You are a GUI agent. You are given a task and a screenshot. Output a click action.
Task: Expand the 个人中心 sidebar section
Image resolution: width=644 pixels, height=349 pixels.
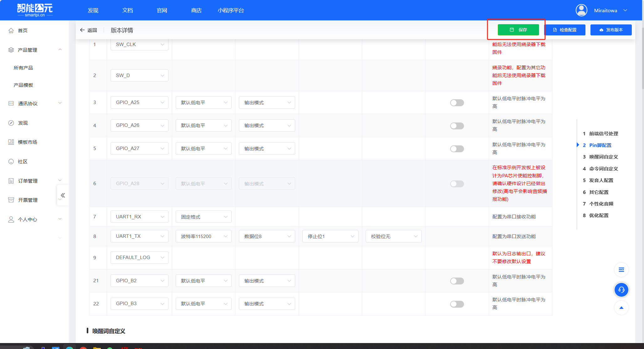(x=60, y=219)
